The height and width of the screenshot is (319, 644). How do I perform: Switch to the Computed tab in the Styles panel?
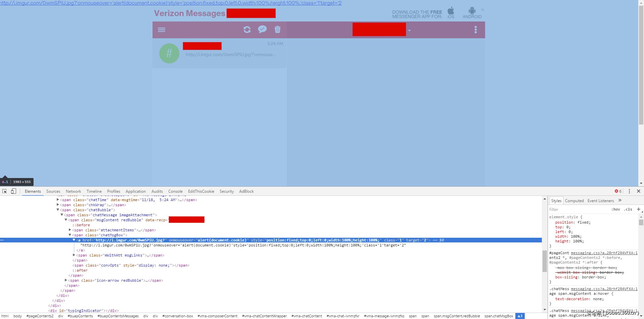click(574, 200)
